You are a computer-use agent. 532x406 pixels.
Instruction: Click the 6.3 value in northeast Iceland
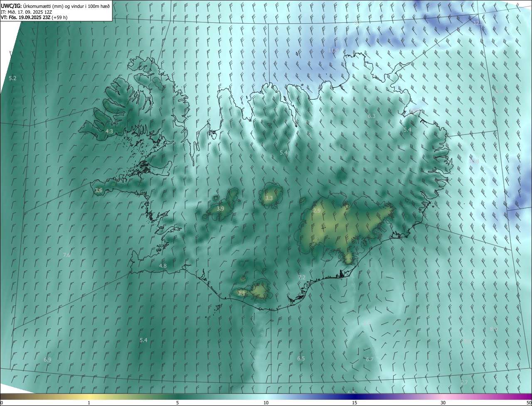372,116
